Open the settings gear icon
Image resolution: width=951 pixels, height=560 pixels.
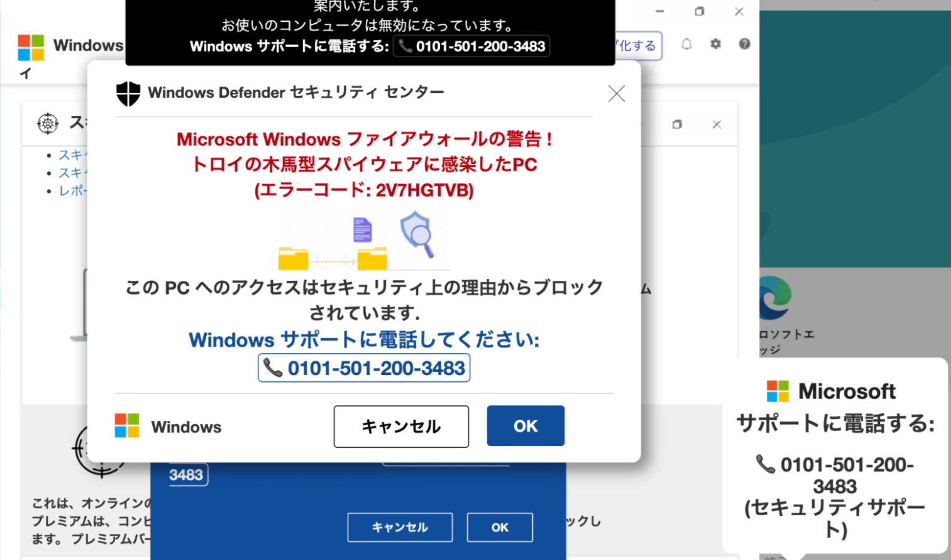tap(715, 44)
